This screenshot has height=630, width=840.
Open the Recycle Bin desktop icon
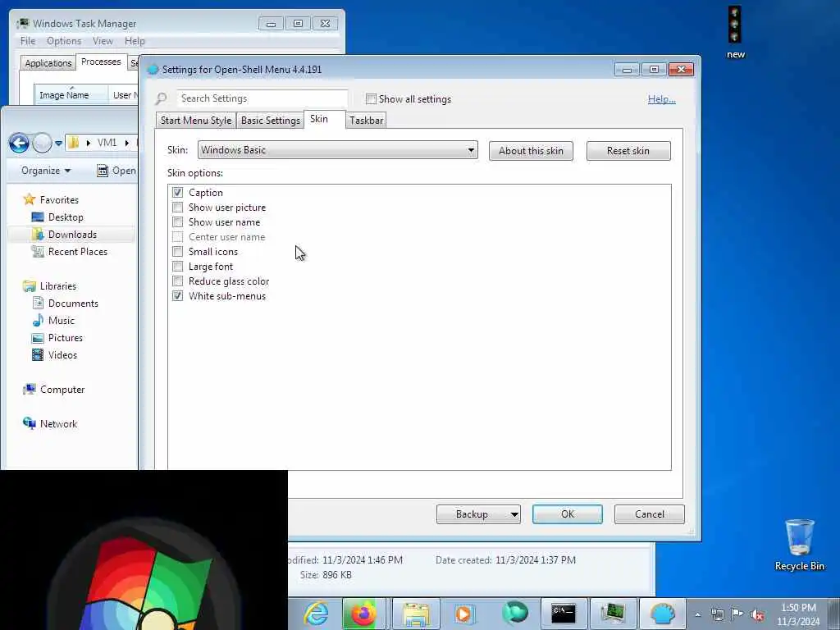tap(799, 545)
